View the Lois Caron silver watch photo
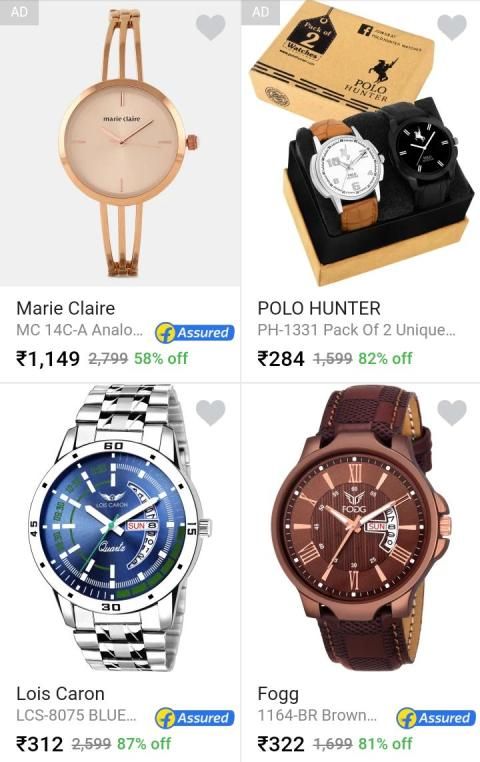 (x=120, y=529)
